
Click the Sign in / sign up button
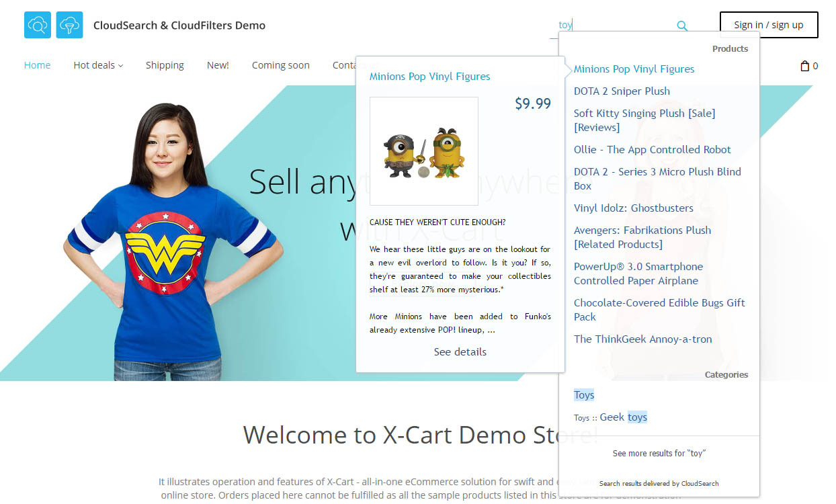(x=768, y=24)
